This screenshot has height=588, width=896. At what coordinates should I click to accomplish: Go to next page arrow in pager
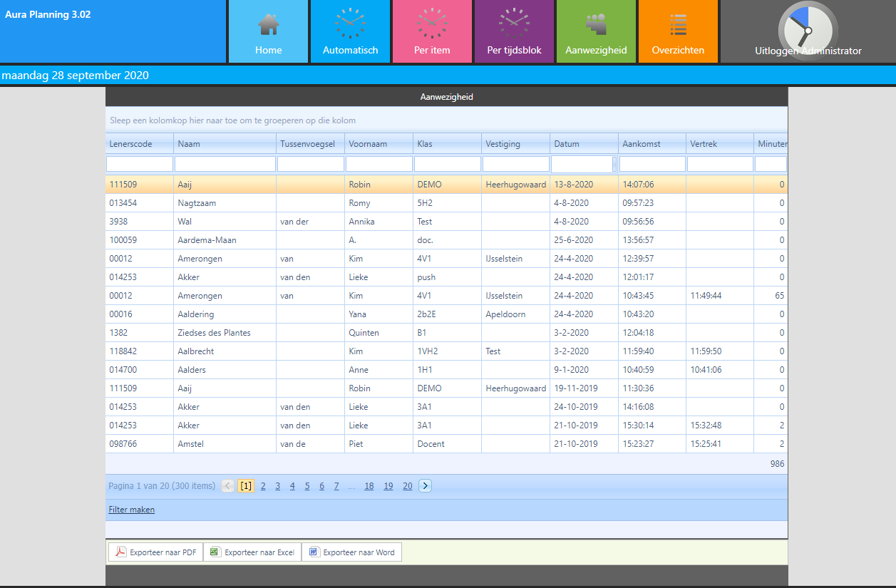[x=425, y=486]
